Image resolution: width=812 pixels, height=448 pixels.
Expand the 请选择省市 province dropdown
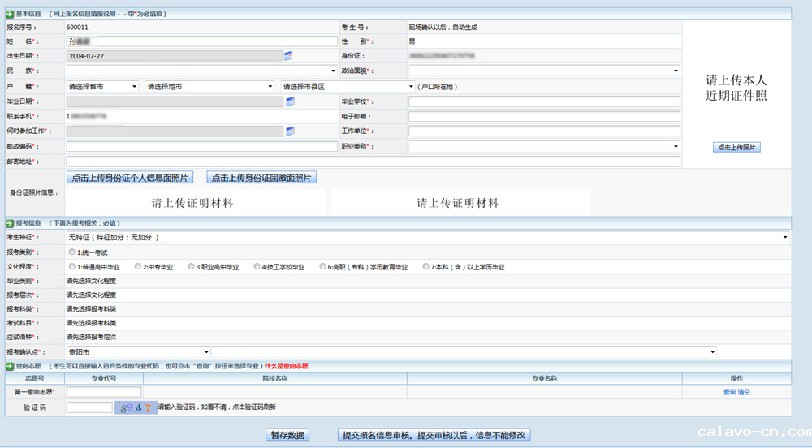click(x=102, y=87)
